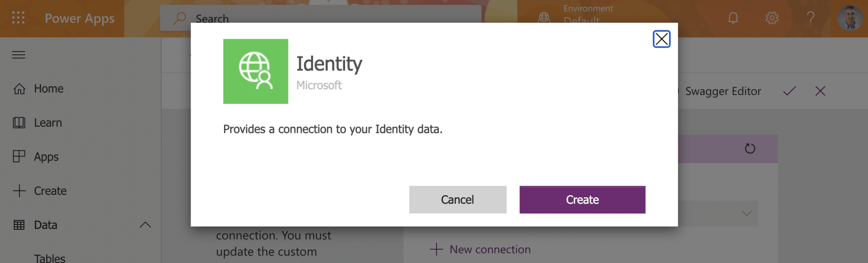Close the Identity dialog

[661, 39]
